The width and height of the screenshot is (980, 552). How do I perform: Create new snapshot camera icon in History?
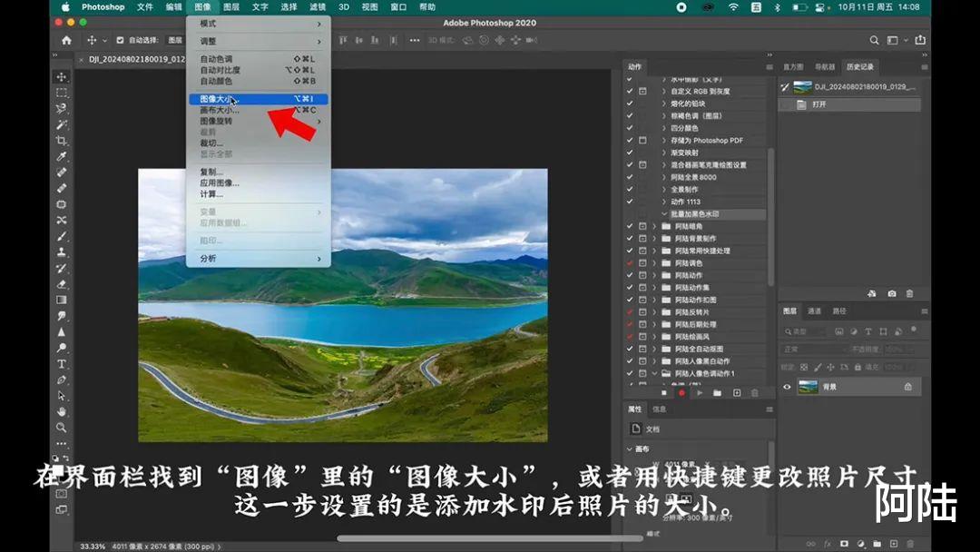[892, 293]
